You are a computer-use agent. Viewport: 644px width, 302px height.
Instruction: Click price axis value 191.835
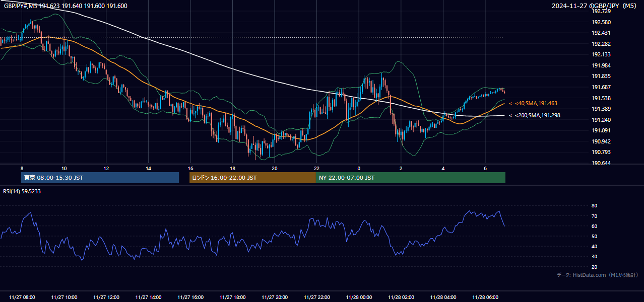601,76
